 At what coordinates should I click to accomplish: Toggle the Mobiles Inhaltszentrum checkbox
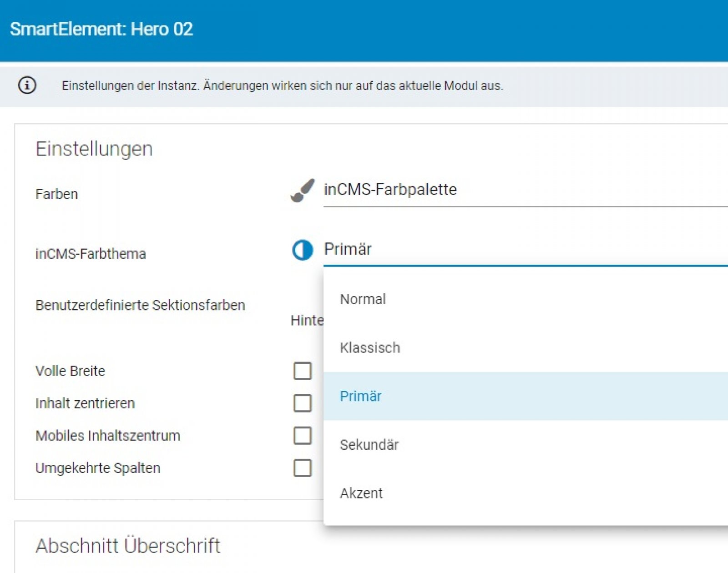[303, 436]
